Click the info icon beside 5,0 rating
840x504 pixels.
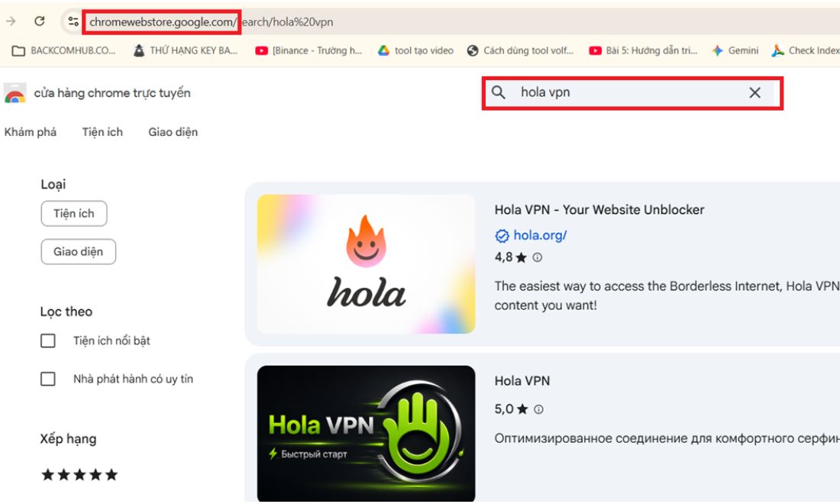click(539, 410)
